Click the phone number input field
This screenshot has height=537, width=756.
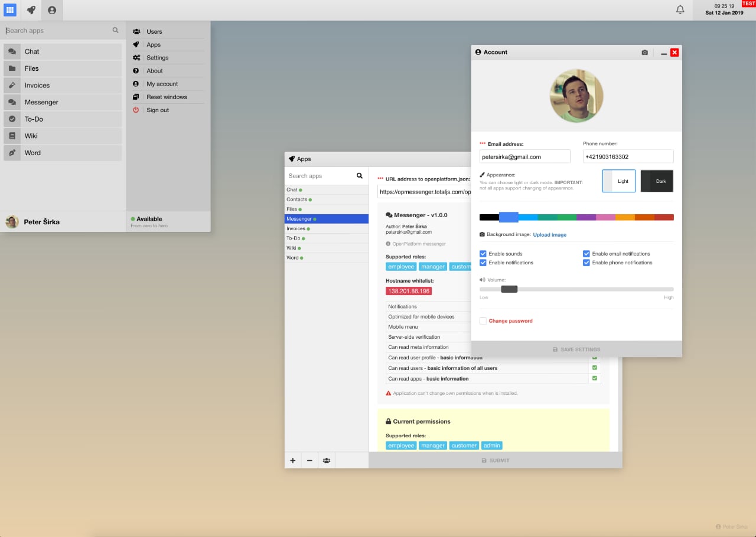[627, 156]
